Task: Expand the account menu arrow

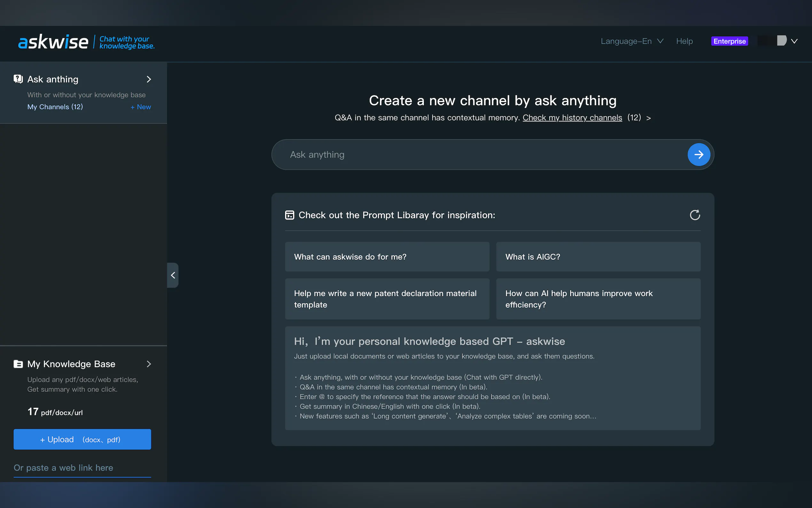Action: (794, 41)
